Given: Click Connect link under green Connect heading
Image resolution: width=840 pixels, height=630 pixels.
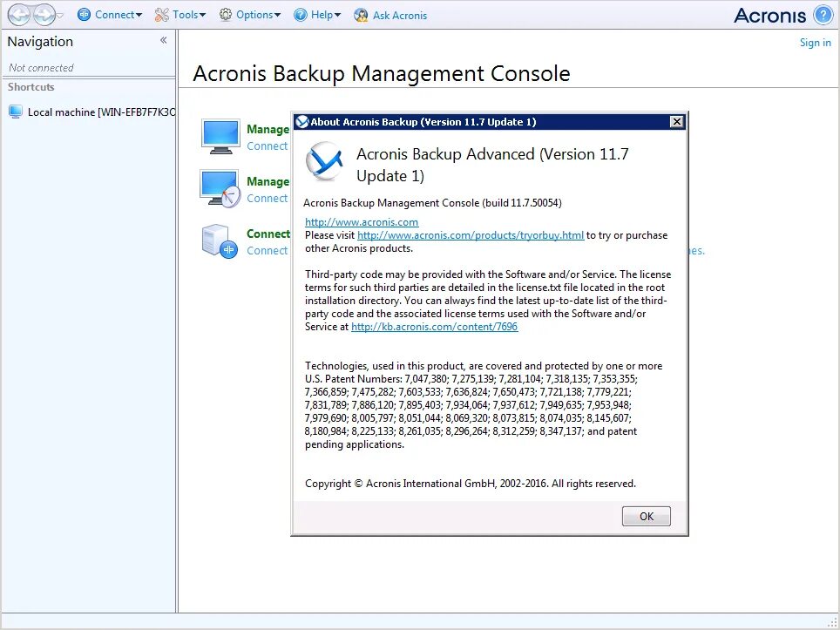Looking at the screenshot, I should [x=267, y=250].
